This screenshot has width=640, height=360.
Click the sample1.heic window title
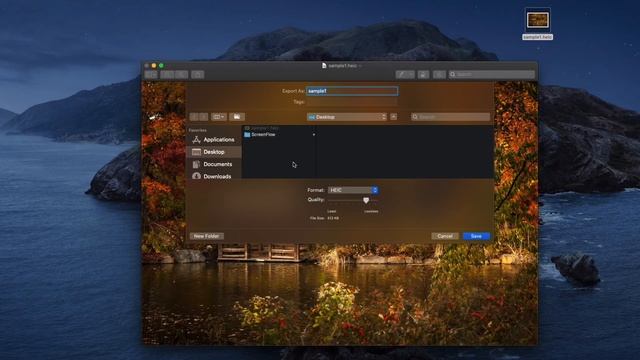342,65
